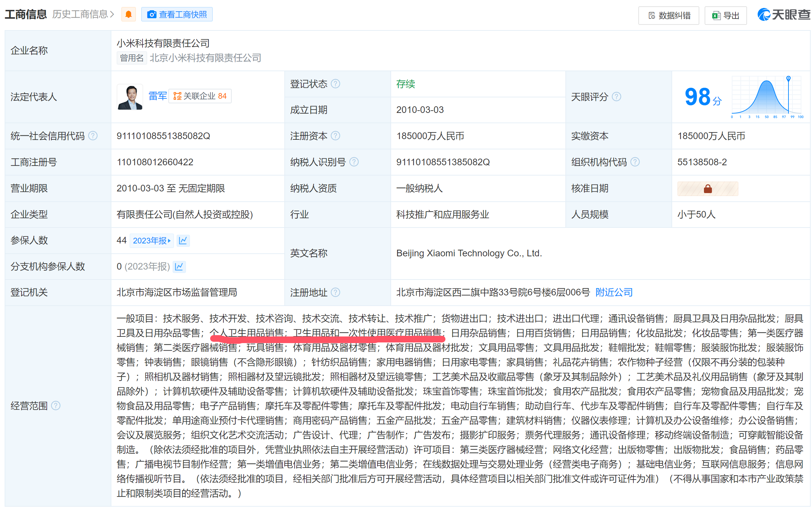Click 雷军 portrait thumbnail

click(x=130, y=97)
